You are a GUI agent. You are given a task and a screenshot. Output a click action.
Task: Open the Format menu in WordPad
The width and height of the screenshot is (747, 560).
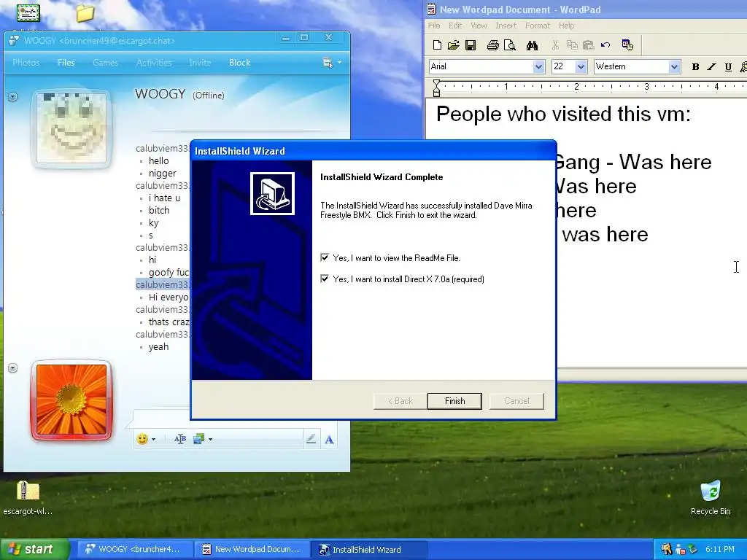point(538,26)
